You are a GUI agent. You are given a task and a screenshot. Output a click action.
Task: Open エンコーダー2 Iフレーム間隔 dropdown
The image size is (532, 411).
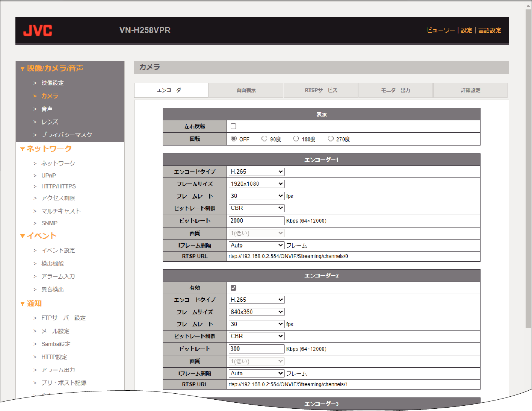click(257, 373)
